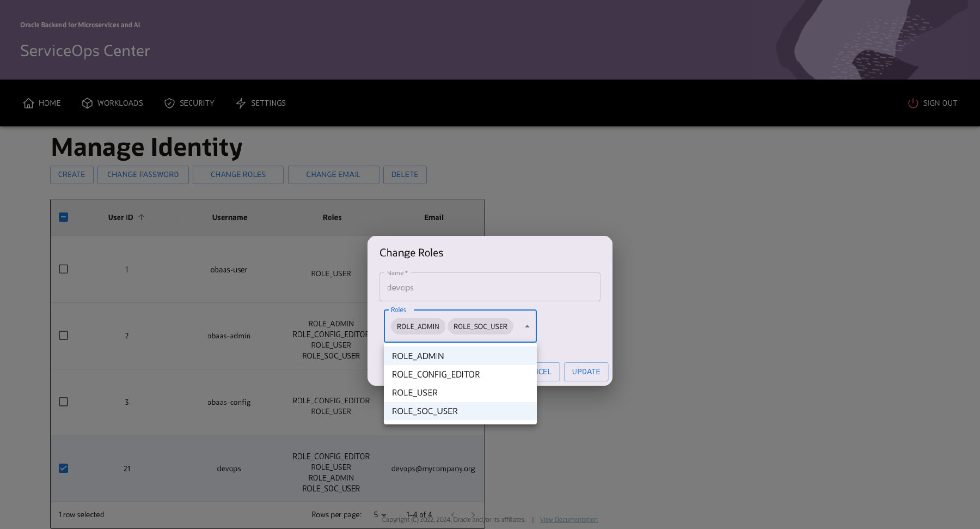
Task: Click the Security shield icon
Action: click(169, 104)
